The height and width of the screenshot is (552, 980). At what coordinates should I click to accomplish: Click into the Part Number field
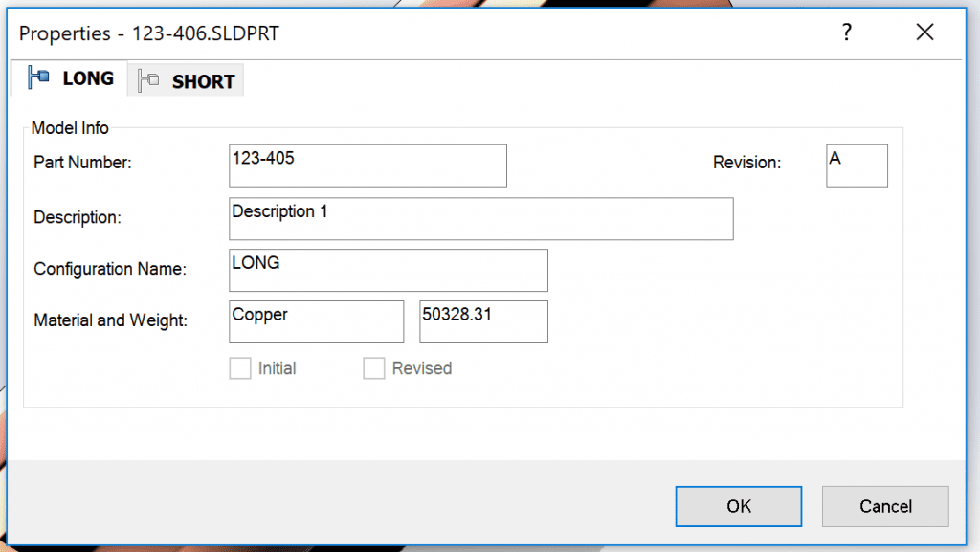click(x=367, y=166)
